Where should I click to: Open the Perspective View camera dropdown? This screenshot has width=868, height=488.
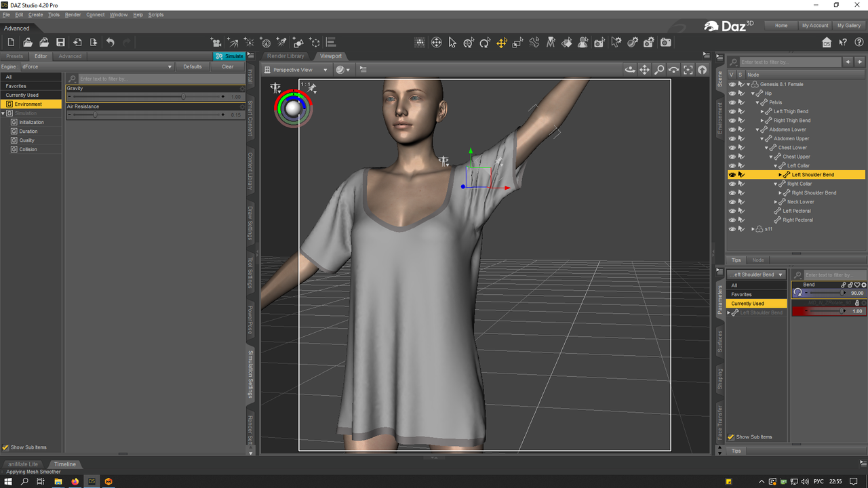tap(296, 70)
